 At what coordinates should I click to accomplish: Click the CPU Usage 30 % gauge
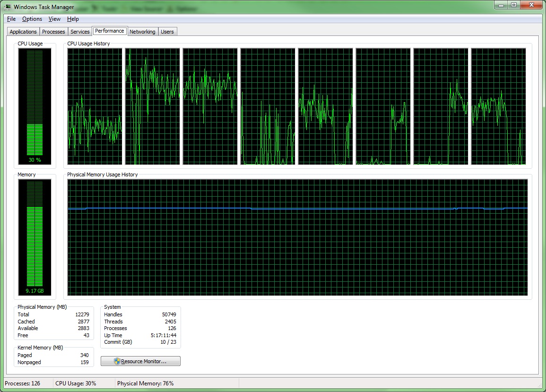(35, 106)
